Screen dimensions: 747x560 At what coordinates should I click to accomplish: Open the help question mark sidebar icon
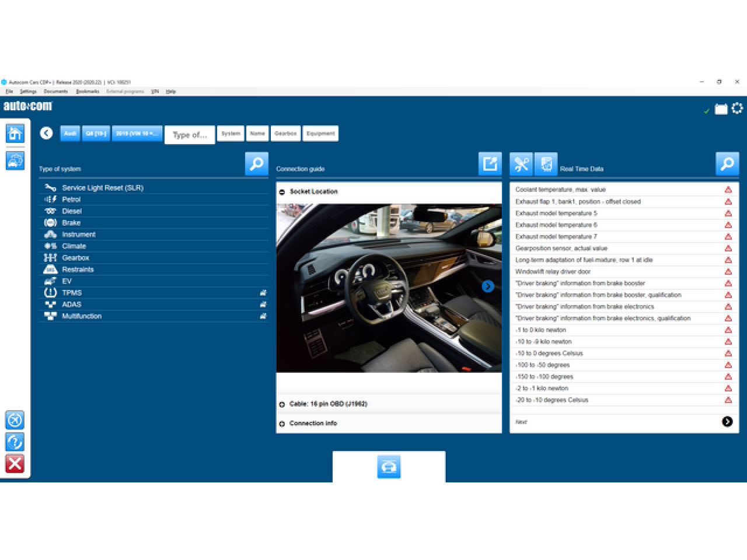[15, 442]
